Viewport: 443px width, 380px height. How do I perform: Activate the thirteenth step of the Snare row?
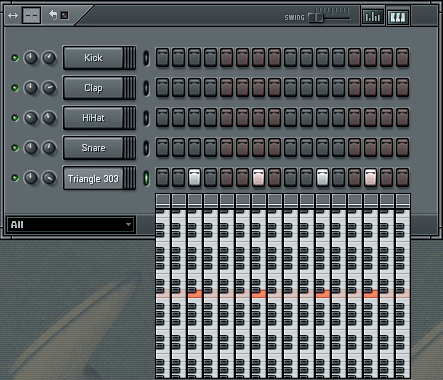point(354,148)
